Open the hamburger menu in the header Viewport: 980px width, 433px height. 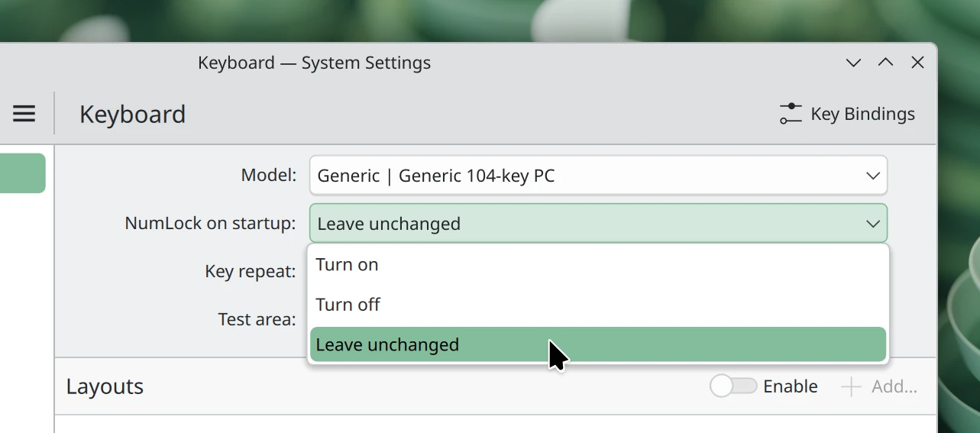tap(24, 114)
